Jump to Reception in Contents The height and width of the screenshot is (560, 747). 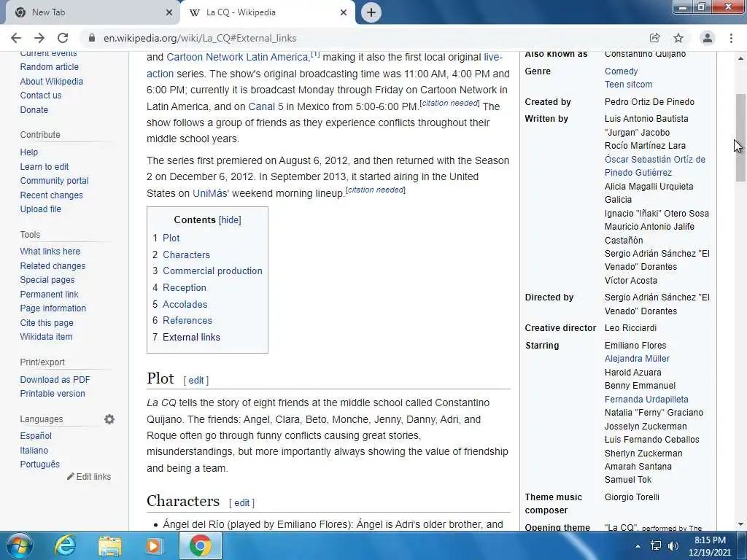185,287
